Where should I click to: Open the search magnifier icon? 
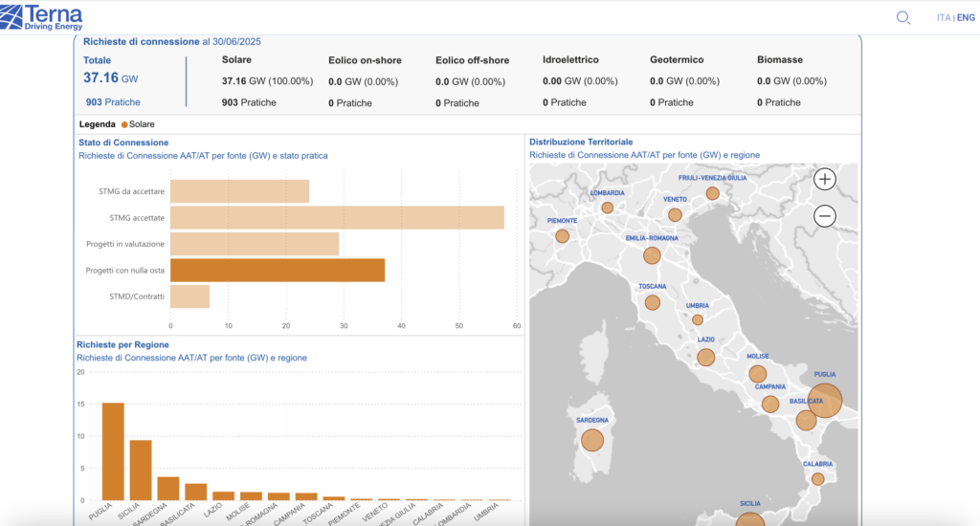(x=903, y=17)
